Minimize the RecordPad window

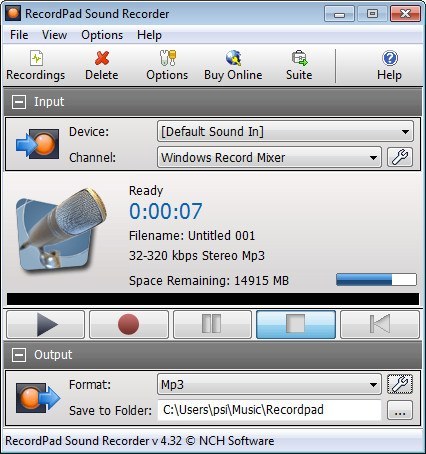coord(339,14)
